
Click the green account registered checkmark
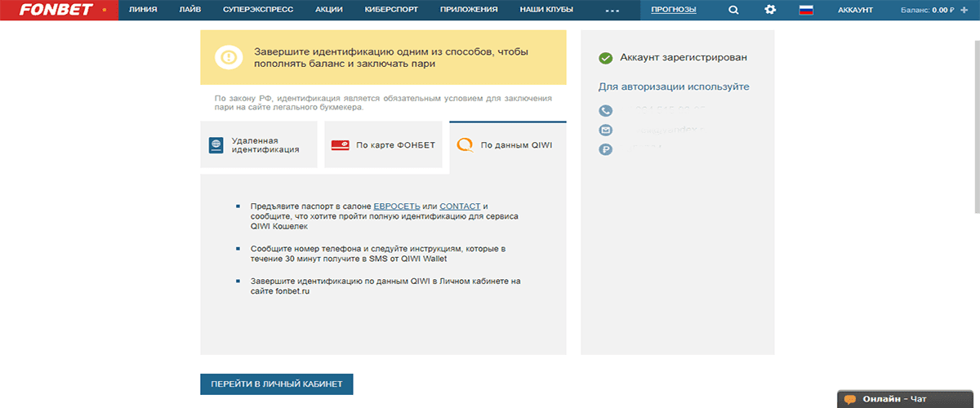pos(605,58)
